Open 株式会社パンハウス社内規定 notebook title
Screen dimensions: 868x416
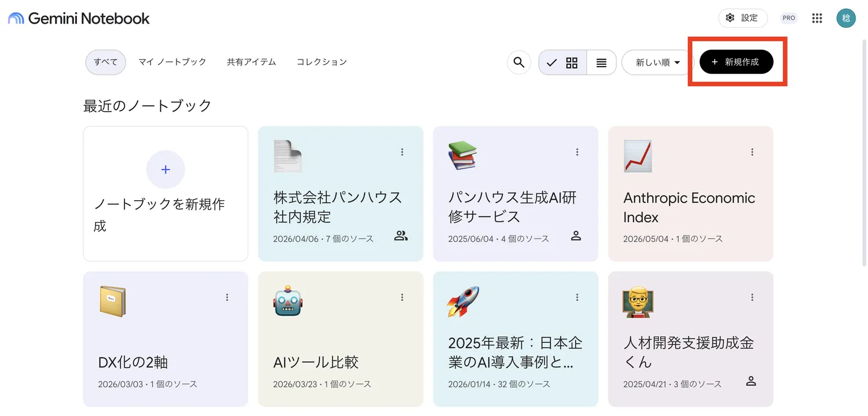(338, 207)
